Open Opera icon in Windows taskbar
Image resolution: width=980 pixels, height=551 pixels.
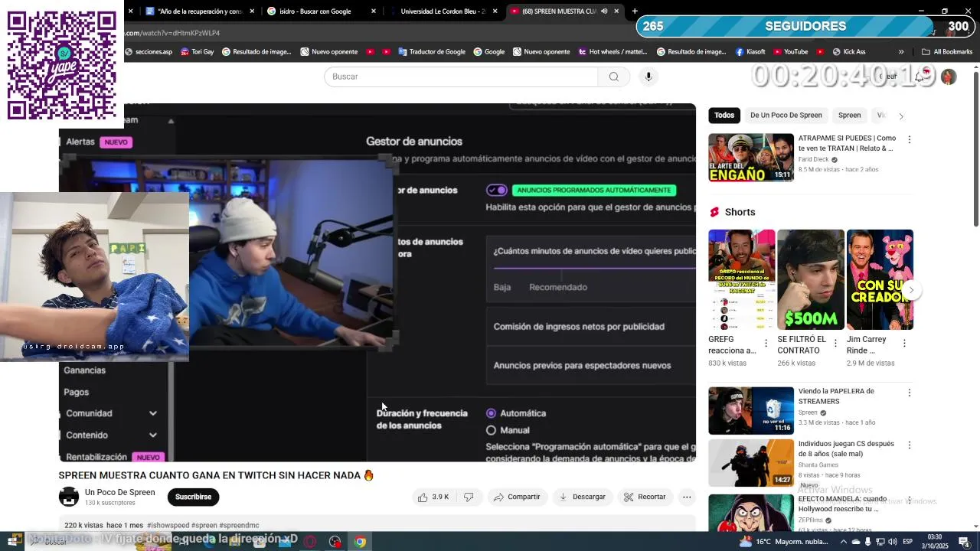point(309,542)
